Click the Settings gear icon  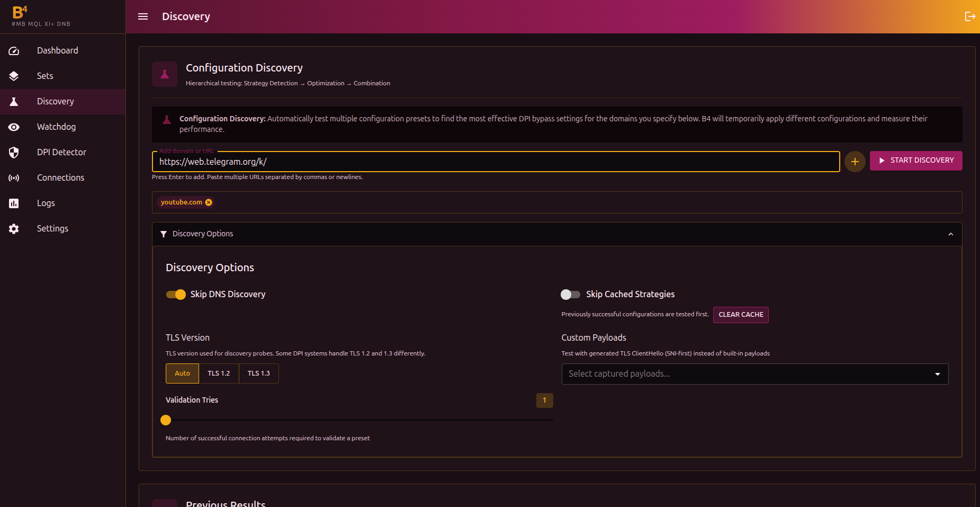click(14, 229)
